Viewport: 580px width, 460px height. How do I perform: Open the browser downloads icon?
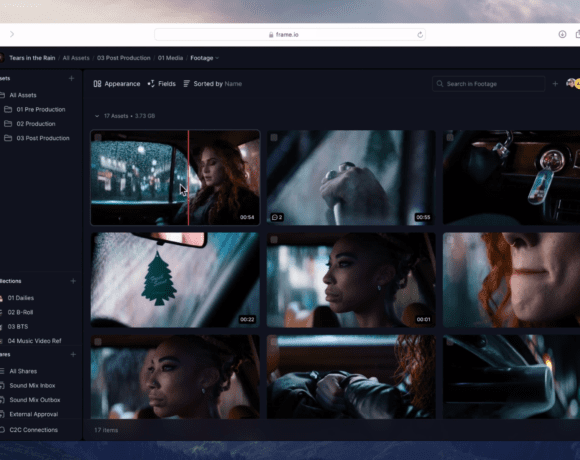tap(562, 34)
